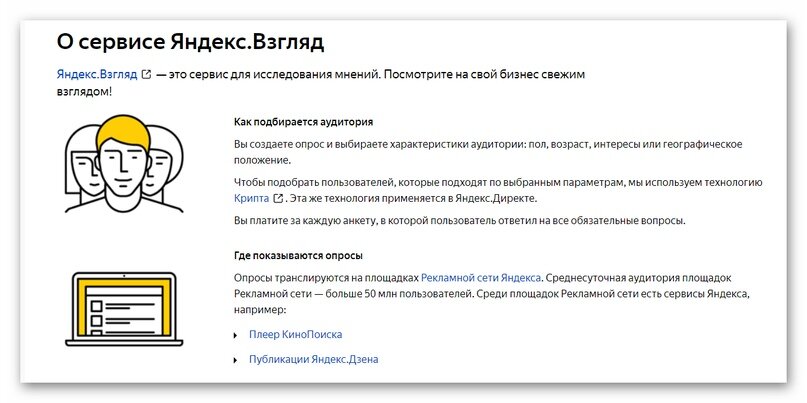Open the Яндекс.Взгляд link
This screenshot has width=807, height=403.
[x=97, y=74]
